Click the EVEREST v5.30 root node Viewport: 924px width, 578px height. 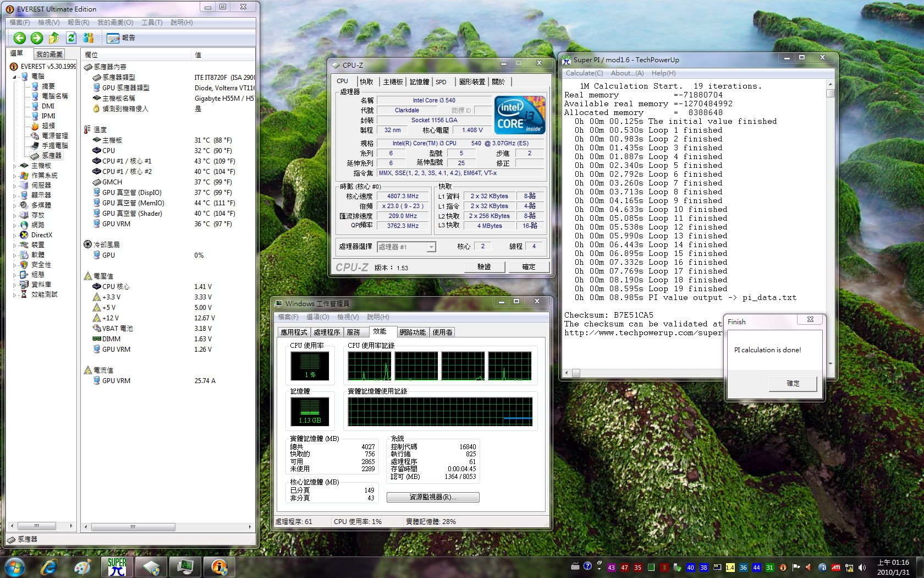43,66
